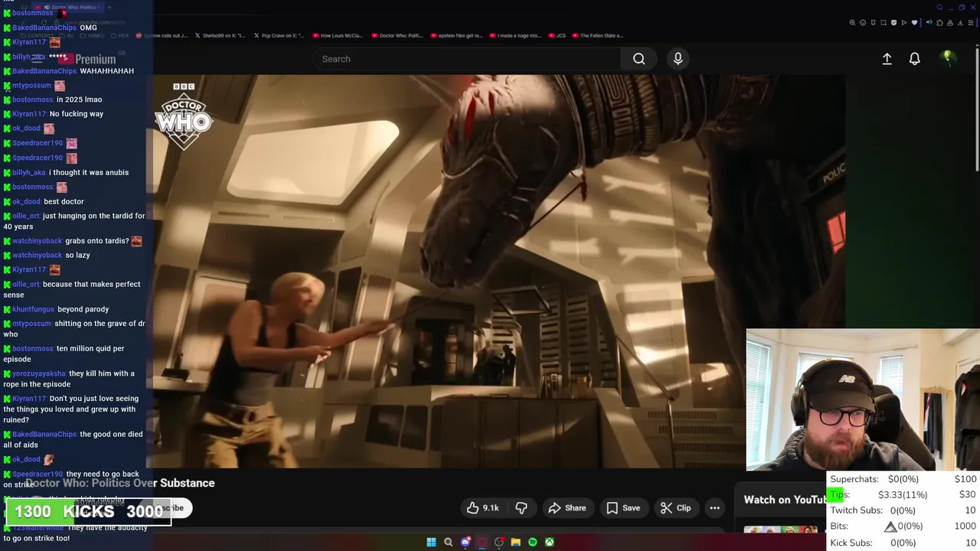Open 'Shelbo99 on X' bookmark

pyautogui.click(x=220, y=35)
